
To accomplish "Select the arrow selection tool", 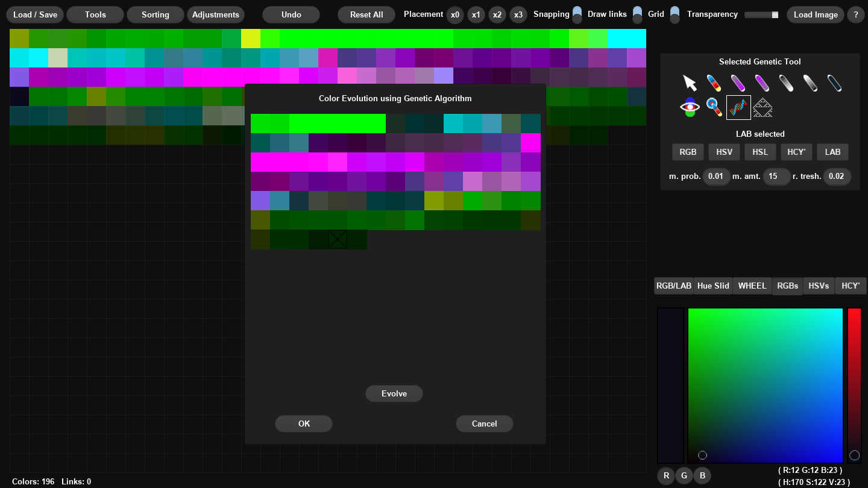I will [x=690, y=83].
